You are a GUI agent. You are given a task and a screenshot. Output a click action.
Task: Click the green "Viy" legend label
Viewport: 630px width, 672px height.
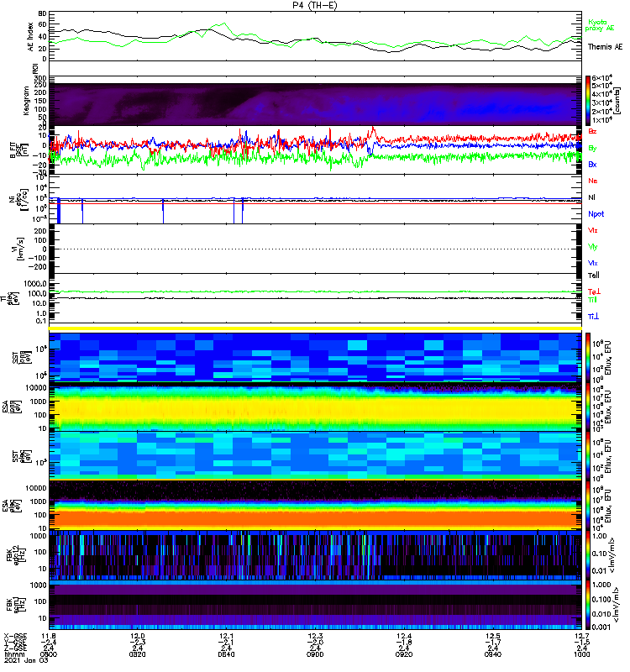tap(592, 247)
